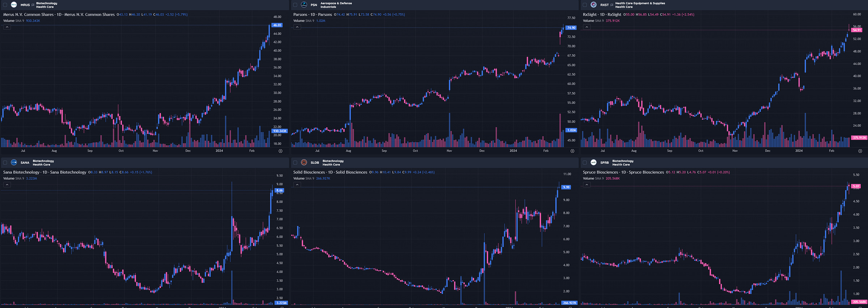
Task: Click the Dec label on RXST time axis
Action: pos(767,151)
